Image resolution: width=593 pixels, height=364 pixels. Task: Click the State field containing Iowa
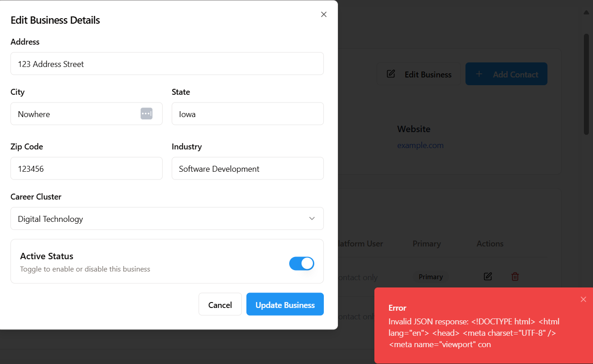[x=247, y=114]
